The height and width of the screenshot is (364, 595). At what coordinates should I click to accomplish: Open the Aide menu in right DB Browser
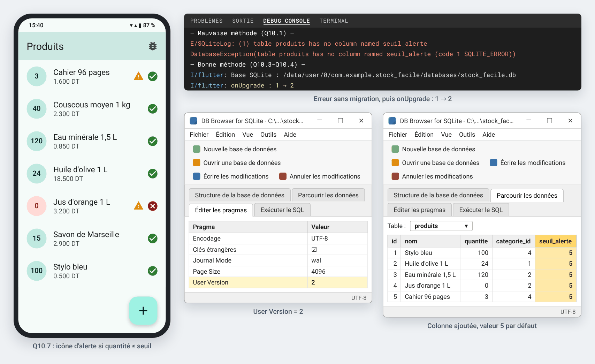pos(488,135)
